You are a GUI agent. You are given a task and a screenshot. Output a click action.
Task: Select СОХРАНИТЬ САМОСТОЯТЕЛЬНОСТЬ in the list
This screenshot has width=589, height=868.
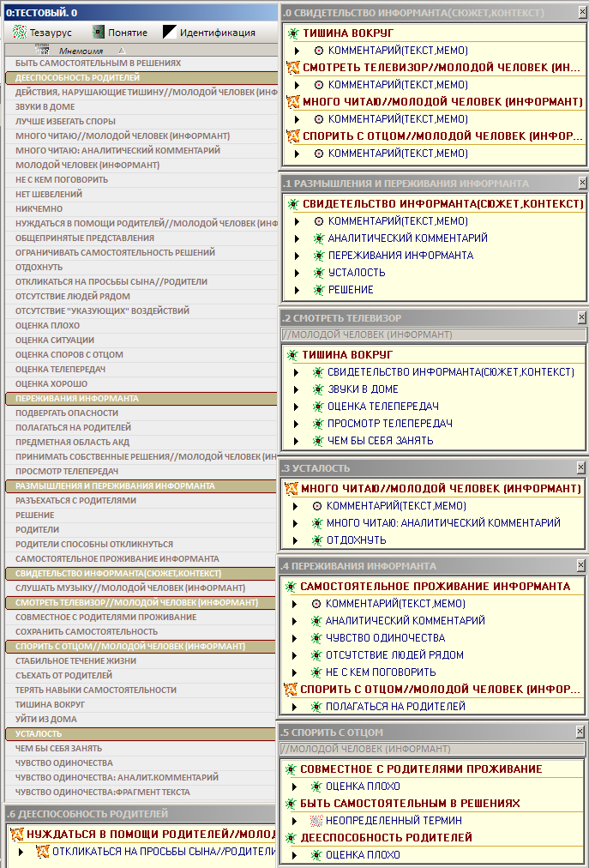click(x=141, y=631)
